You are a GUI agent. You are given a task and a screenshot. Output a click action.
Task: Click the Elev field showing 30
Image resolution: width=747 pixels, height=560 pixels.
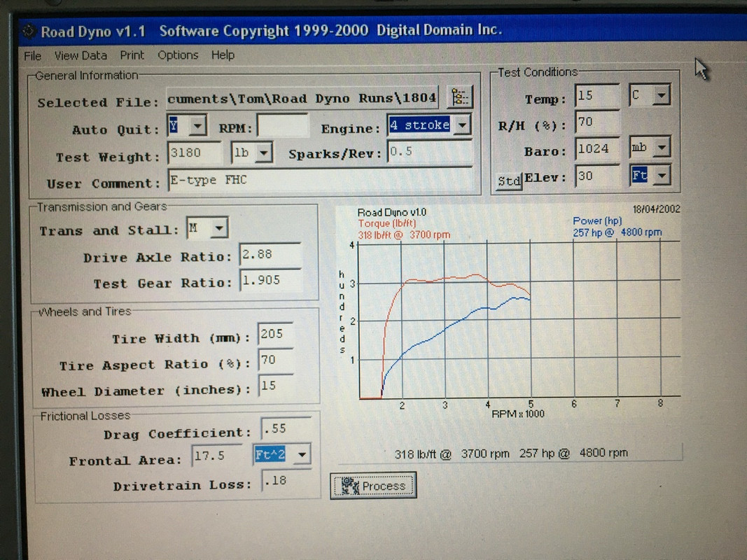point(597,176)
